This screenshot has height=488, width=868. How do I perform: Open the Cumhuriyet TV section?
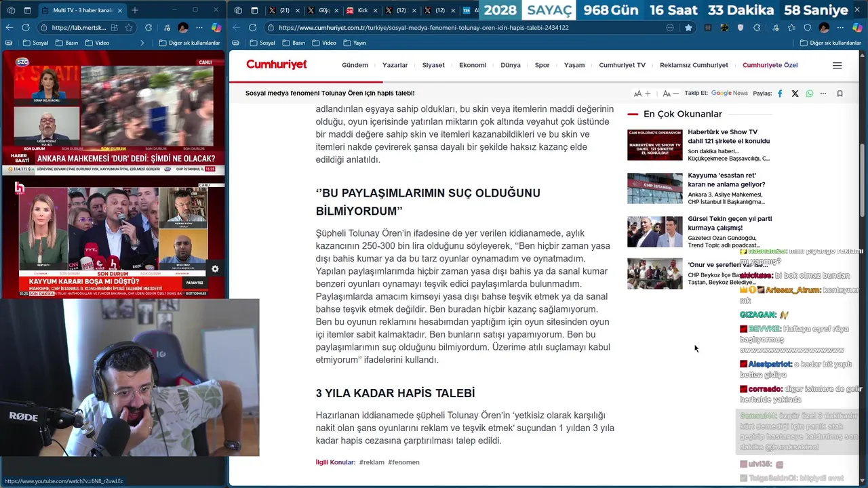tap(622, 65)
